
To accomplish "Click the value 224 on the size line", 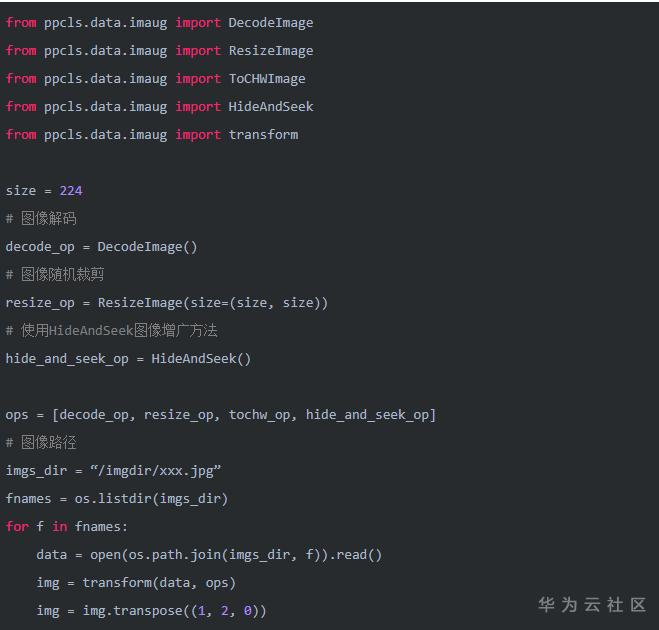I will coord(71,191).
